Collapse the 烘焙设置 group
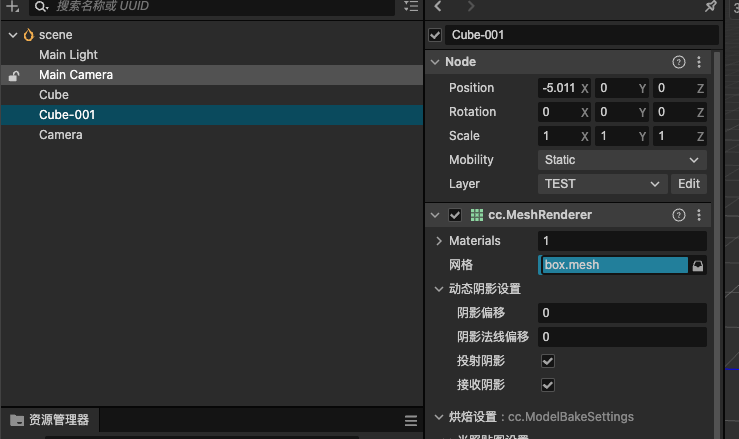 439,417
